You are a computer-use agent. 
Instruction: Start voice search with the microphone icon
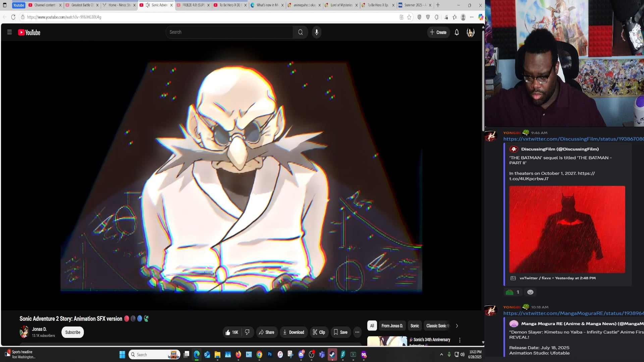pos(317,32)
